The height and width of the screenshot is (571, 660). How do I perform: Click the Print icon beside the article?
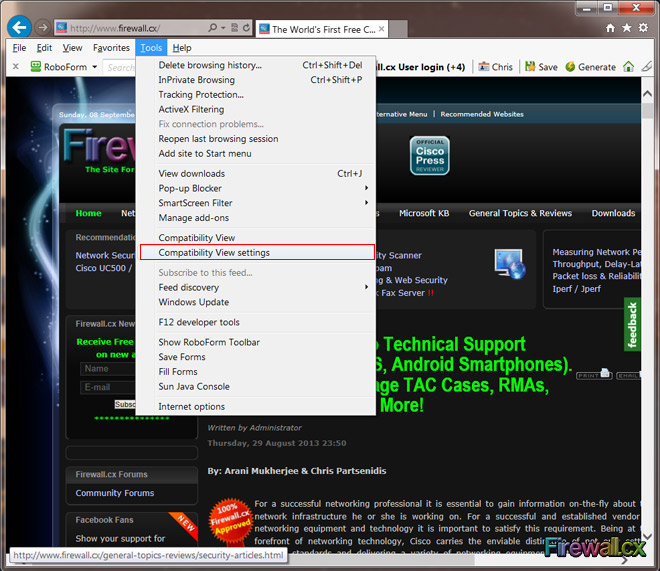coord(593,374)
